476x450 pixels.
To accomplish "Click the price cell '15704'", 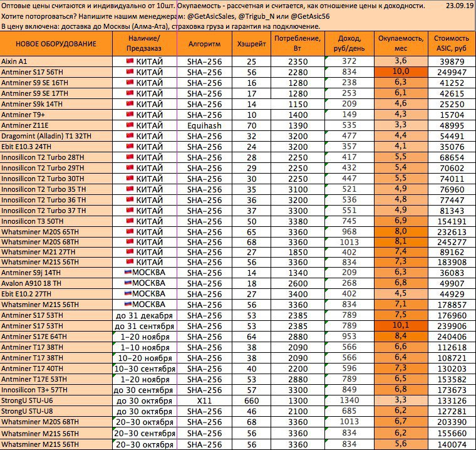I will (x=452, y=115).
